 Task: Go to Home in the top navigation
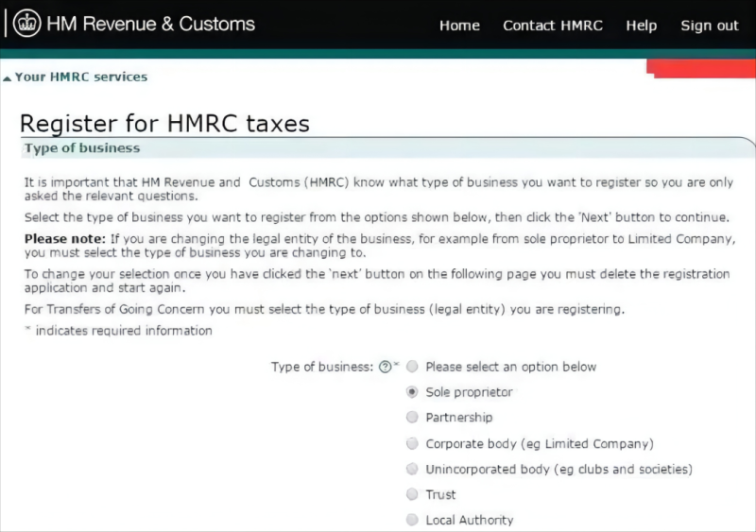(x=459, y=26)
